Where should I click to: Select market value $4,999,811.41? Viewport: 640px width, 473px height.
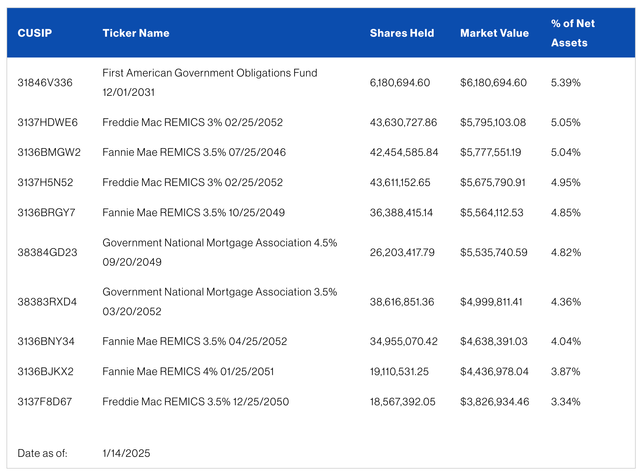(491, 302)
